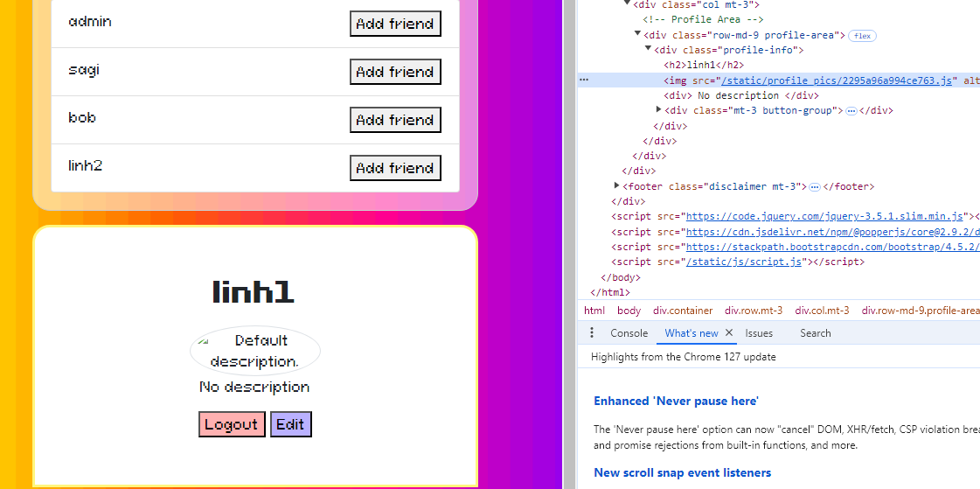Select the div.row-md-9.profile-area breadcrumb

(x=920, y=311)
